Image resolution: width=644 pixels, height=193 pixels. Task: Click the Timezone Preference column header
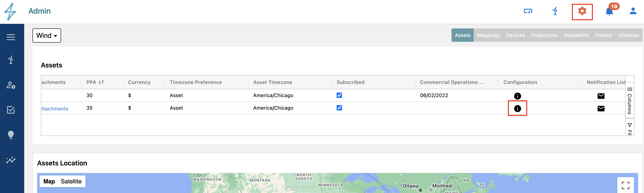tap(195, 82)
